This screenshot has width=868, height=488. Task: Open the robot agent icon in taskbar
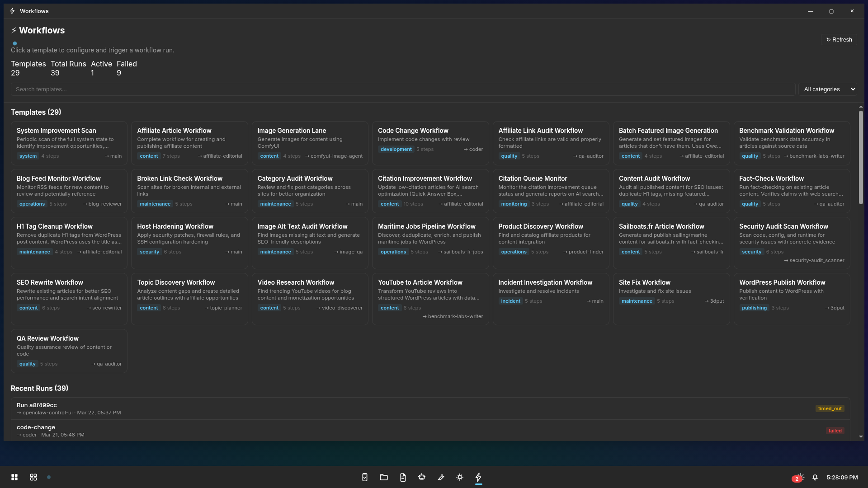pyautogui.click(x=422, y=477)
